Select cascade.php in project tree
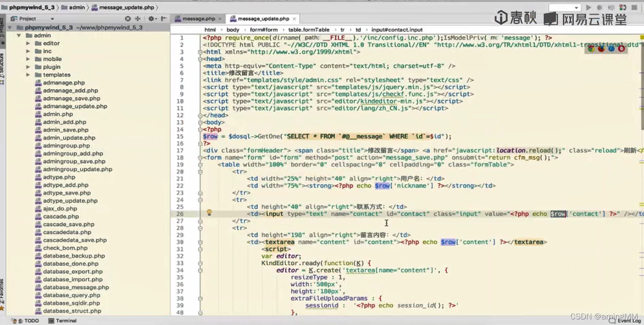This screenshot has width=644, height=325. pos(61,217)
